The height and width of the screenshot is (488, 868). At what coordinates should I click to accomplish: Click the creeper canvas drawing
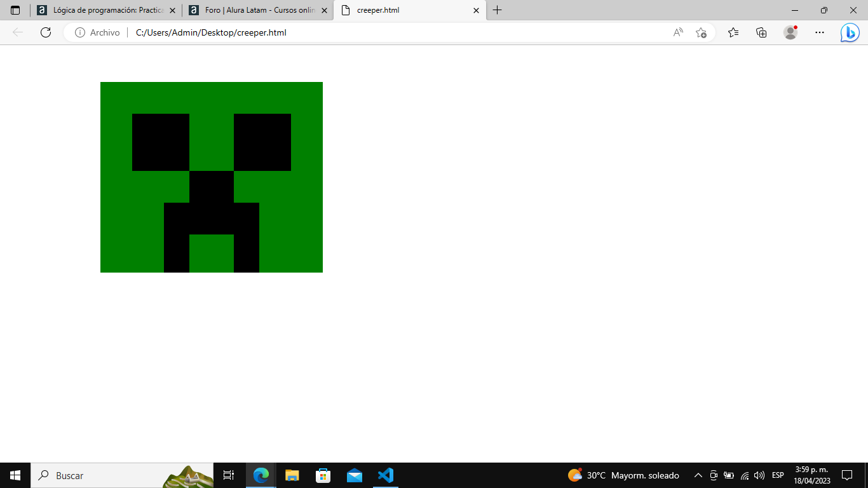tap(212, 177)
